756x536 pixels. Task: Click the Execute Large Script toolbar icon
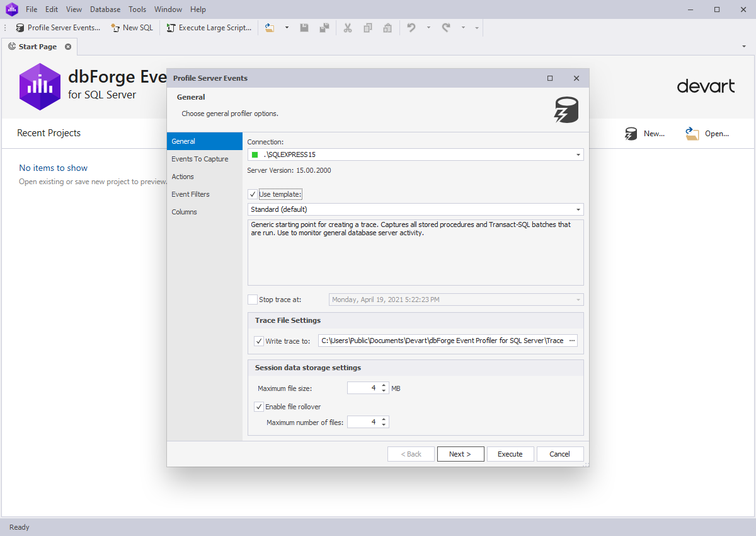[x=169, y=27]
